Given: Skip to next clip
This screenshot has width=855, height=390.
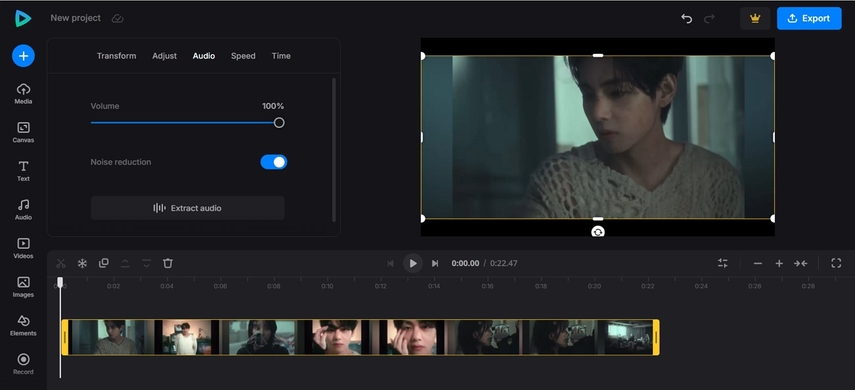Looking at the screenshot, I should click(x=435, y=263).
